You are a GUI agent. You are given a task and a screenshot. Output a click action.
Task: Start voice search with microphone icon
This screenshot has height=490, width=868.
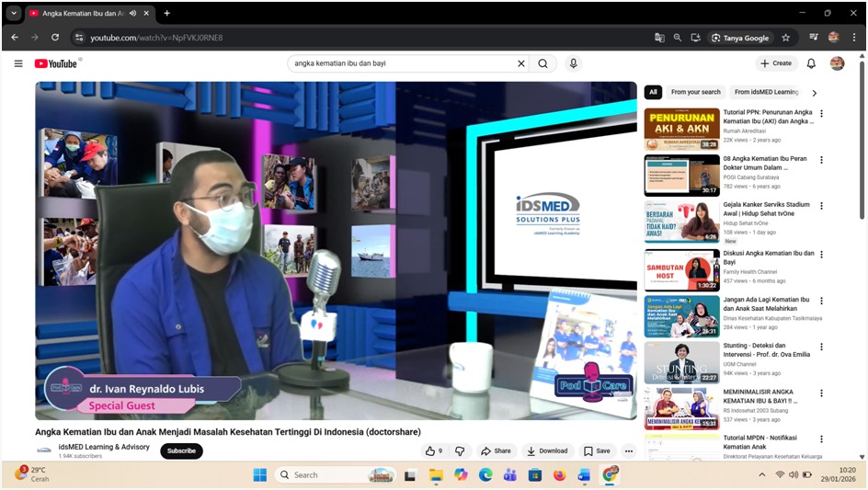574,63
